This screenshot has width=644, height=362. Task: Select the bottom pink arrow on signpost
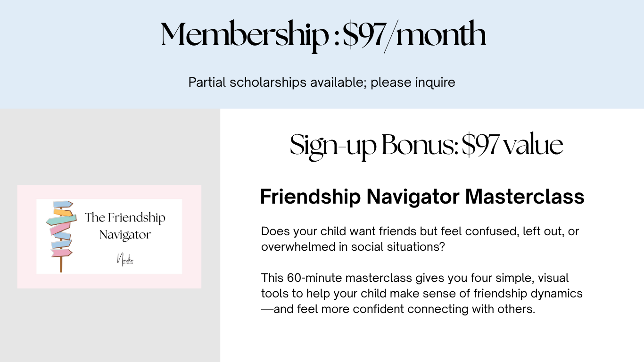pyautogui.click(x=62, y=253)
